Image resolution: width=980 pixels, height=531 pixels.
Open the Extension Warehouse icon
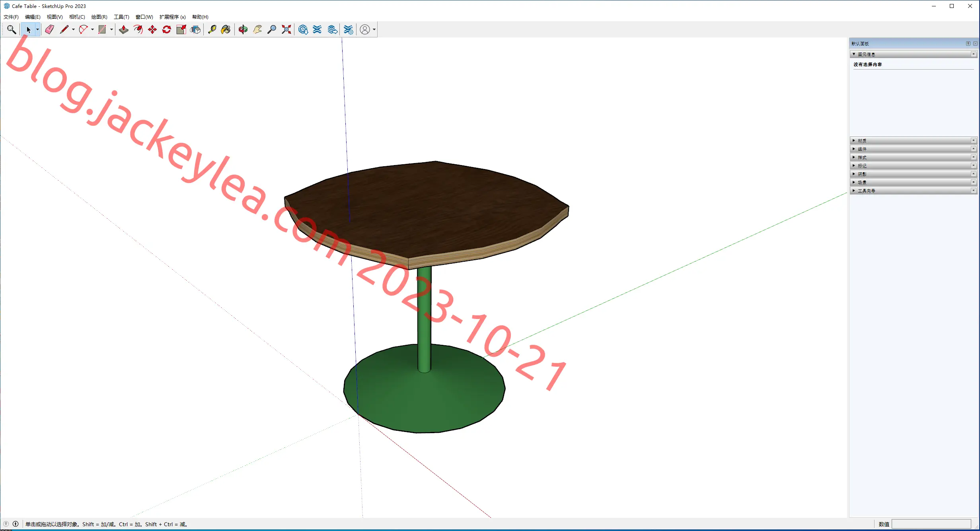pyautogui.click(x=317, y=29)
